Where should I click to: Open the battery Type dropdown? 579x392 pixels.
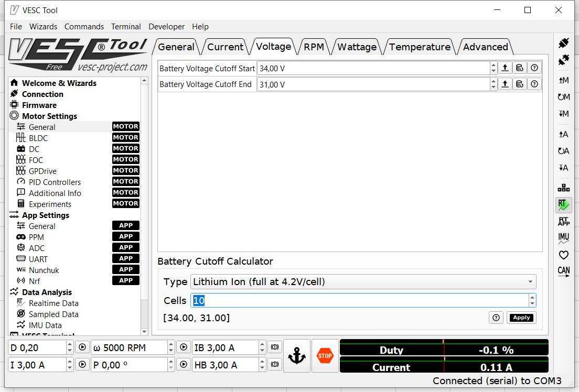pos(363,281)
